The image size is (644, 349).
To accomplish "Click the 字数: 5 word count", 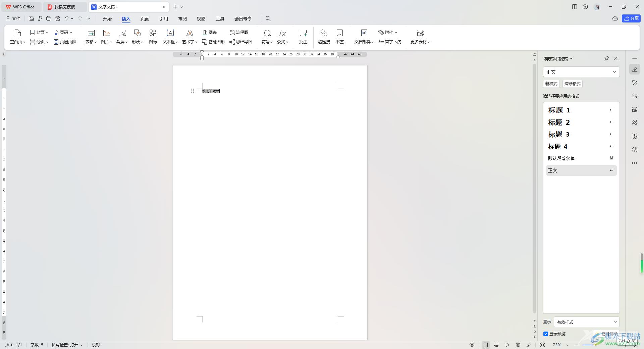I will 37,345.
